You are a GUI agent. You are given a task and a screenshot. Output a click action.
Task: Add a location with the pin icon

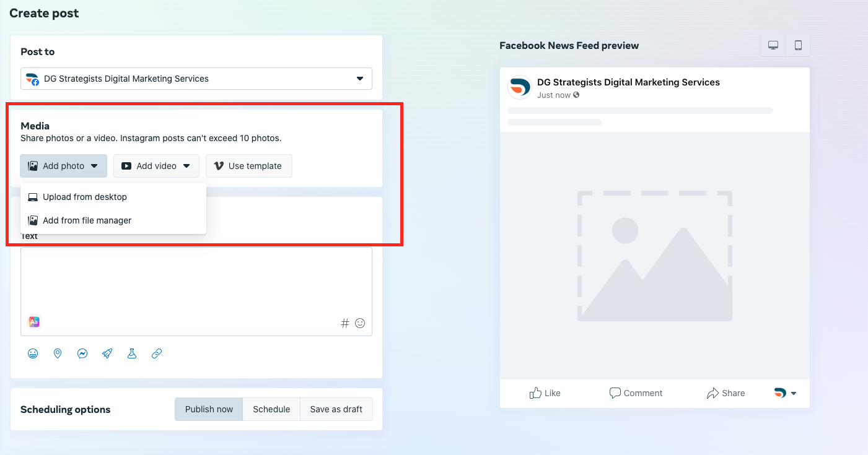pos(58,353)
